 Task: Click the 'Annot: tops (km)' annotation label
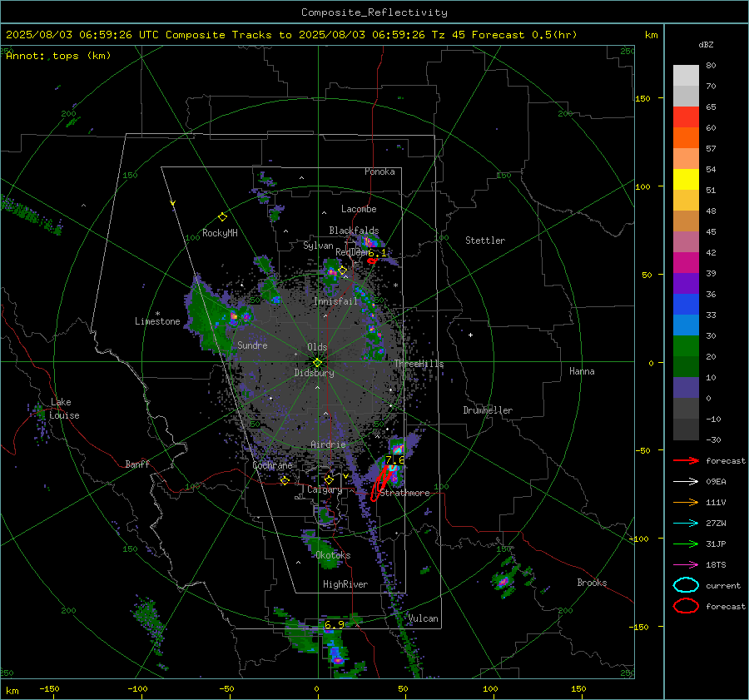coord(58,56)
